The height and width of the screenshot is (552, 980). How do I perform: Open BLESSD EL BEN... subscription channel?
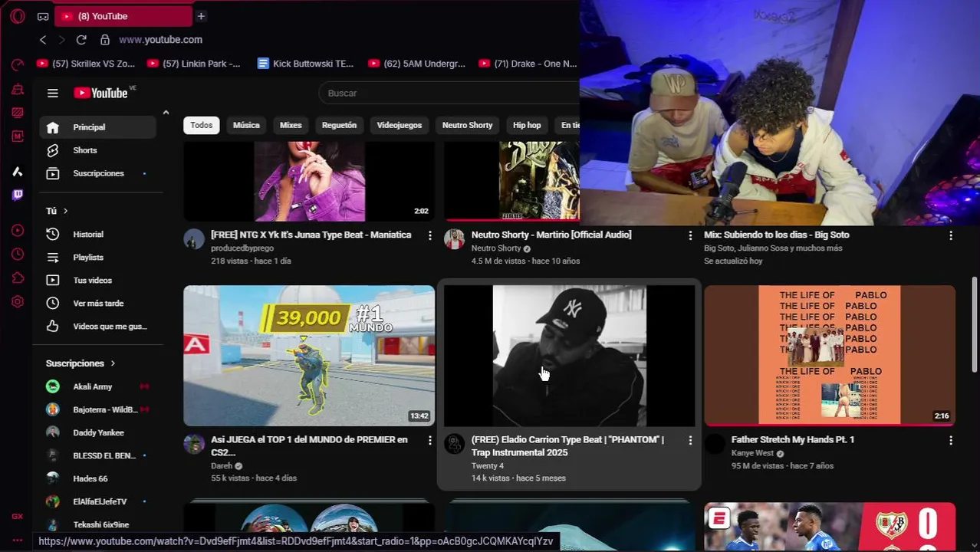point(97,456)
